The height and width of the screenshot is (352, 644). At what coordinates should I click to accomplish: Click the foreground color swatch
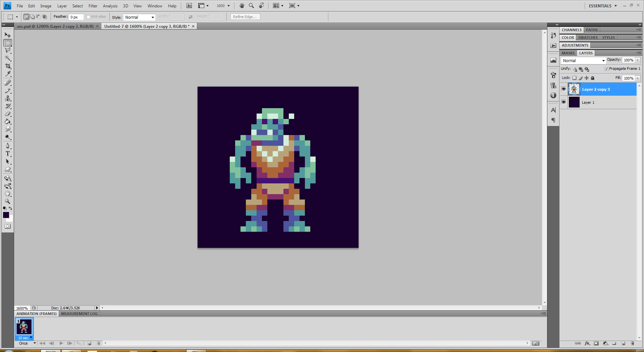6,215
